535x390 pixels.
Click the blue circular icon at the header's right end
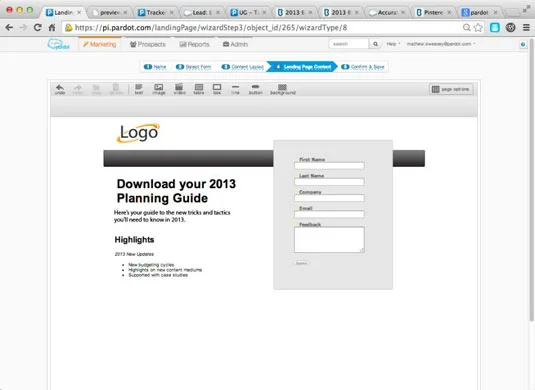click(523, 44)
